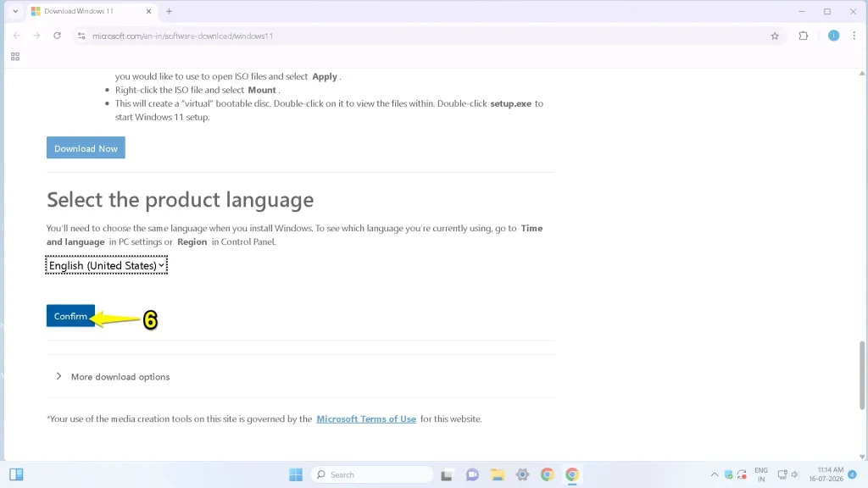Open the first Chrome taskbar icon
This screenshot has height=488, width=868.
(x=547, y=474)
